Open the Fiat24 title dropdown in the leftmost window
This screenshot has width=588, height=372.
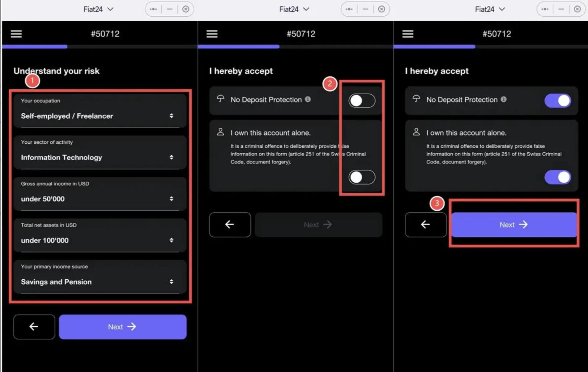point(98,9)
